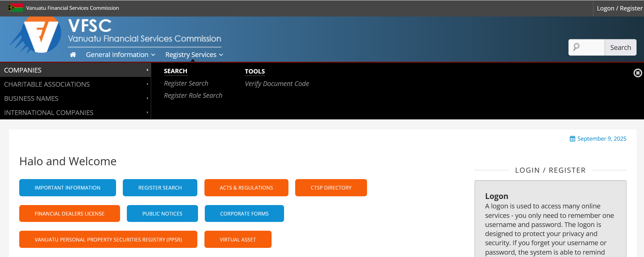The width and height of the screenshot is (644, 257).
Task: Open Register Search link under SEARCH
Action: tap(186, 83)
